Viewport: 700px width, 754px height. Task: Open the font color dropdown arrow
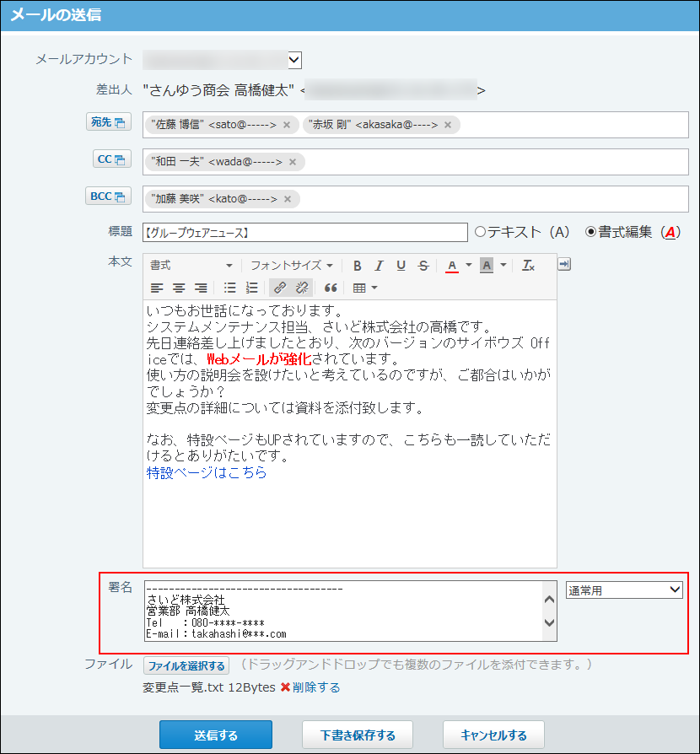[468, 265]
